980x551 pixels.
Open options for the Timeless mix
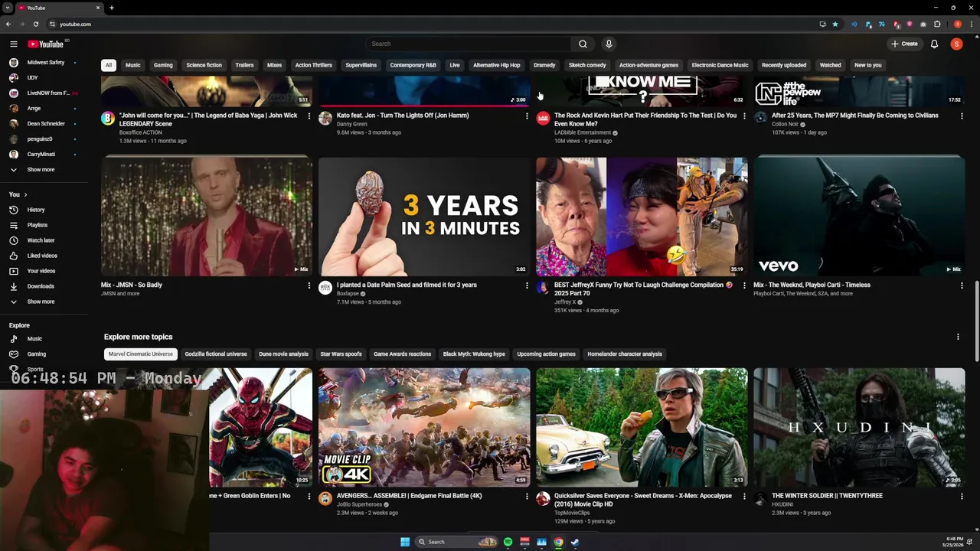(962, 285)
